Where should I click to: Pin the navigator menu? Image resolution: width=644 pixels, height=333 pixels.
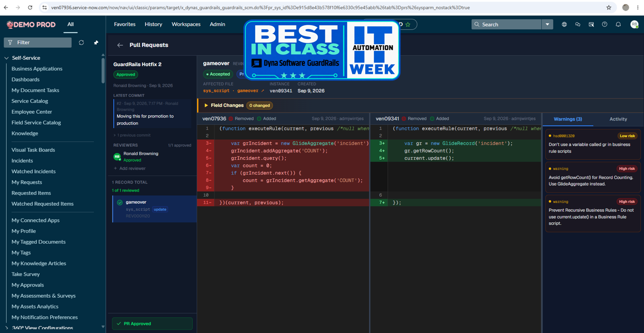point(96,43)
